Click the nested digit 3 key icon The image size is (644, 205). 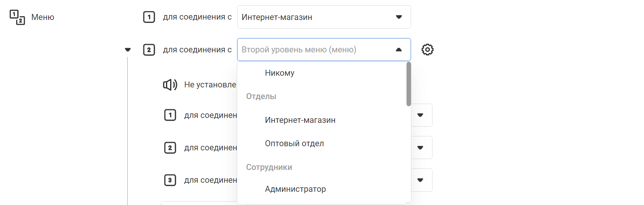click(x=170, y=180)
